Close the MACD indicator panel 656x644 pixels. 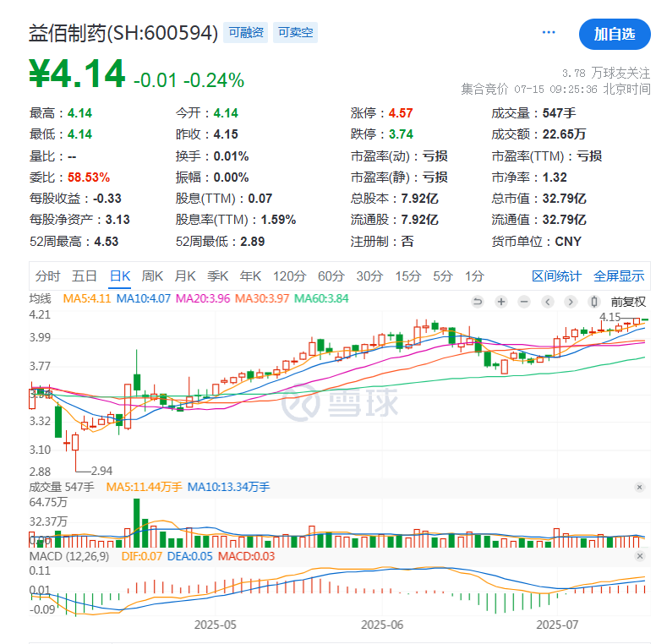639,556
